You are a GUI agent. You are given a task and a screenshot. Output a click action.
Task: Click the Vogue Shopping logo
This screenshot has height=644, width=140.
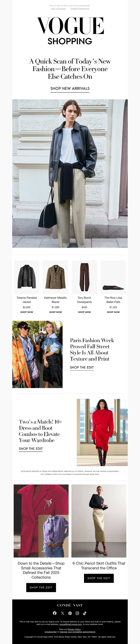(70, 31)
